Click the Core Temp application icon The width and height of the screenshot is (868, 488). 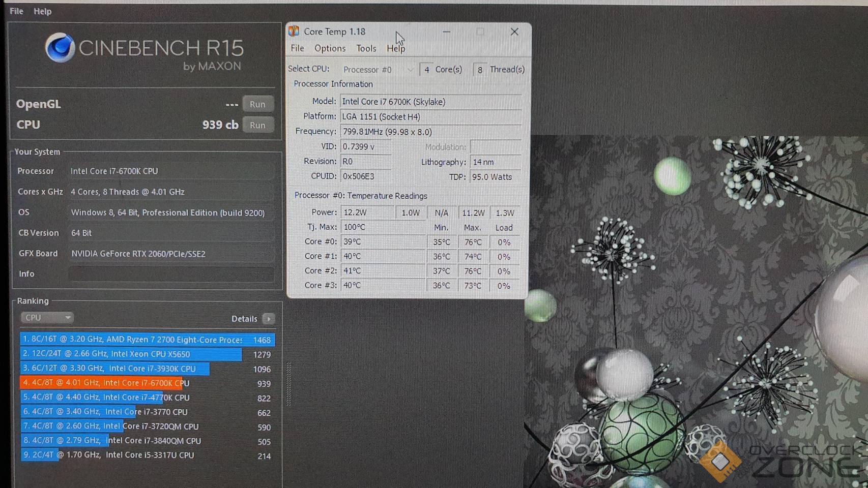(x=294, y=32)
